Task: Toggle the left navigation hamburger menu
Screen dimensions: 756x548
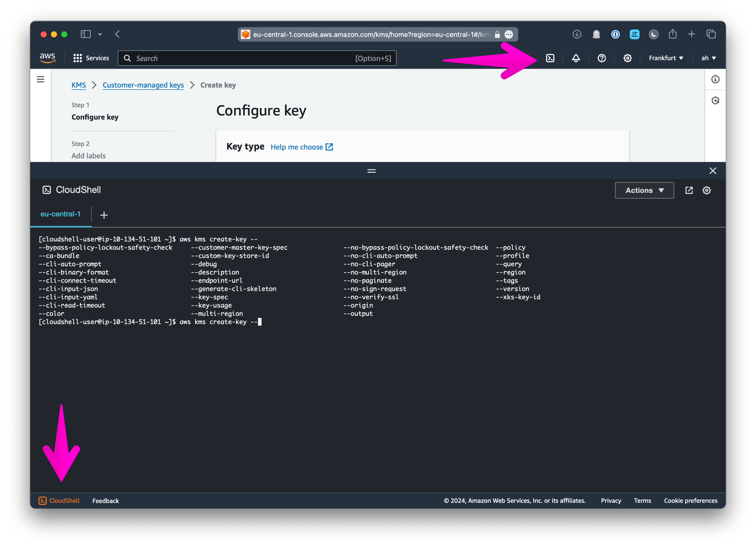Action: click(x=40, y=79)
